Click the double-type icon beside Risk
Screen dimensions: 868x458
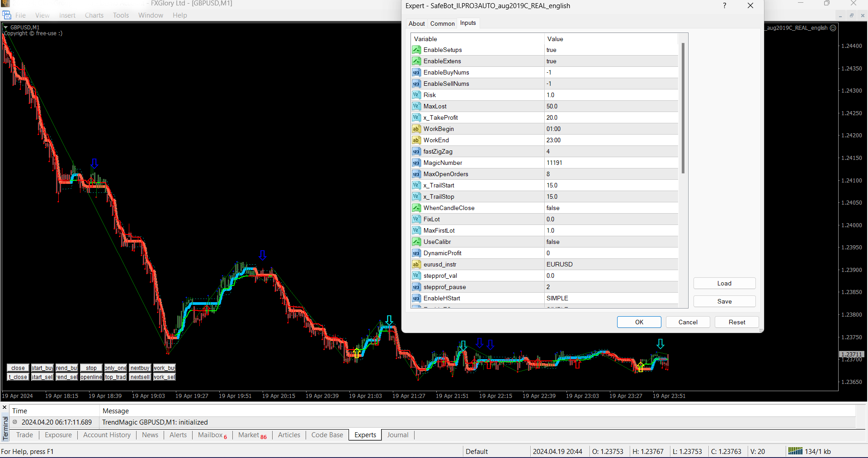click(416, 95)
